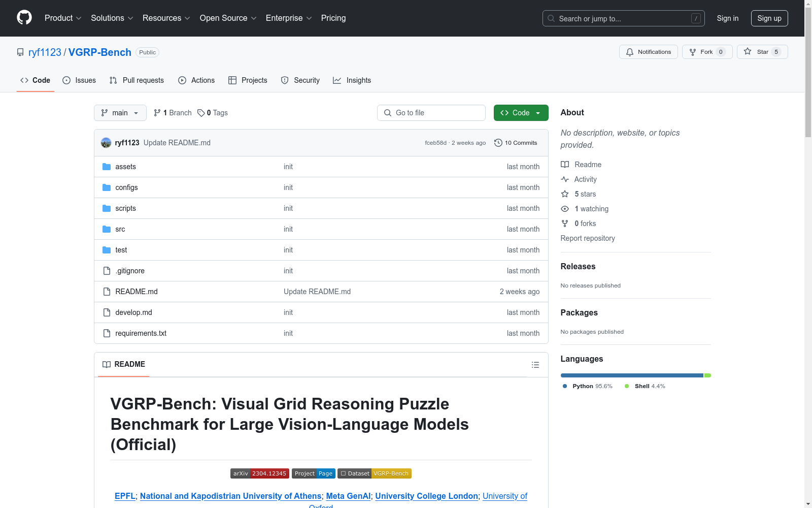Viewport: 812px width, 508px height.
Task: Open the test folder icon
Action: coord(107,250)
